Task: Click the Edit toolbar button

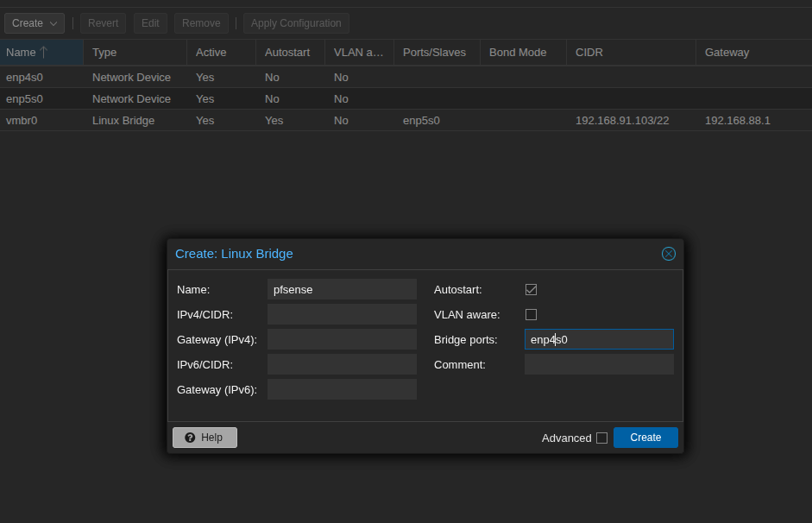Action: pyautogui.click(x=150, y=23)
